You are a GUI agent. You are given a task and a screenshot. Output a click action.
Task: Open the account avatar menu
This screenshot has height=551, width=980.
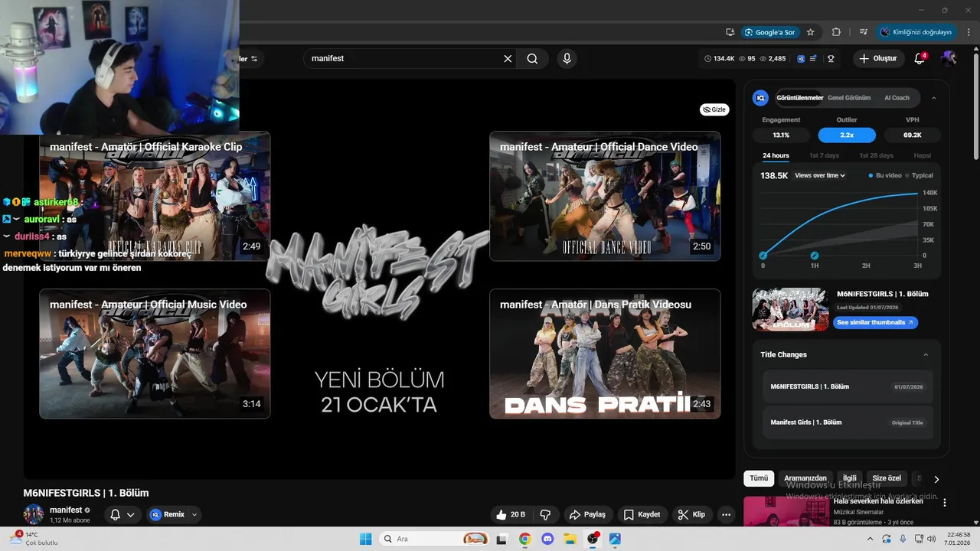pos(949,58)
